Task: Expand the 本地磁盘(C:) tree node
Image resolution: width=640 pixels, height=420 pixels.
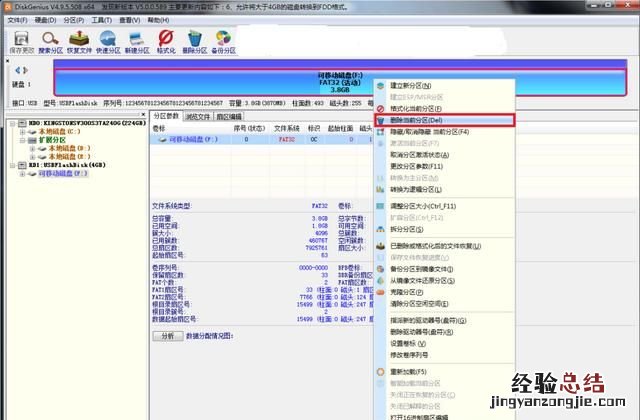Action: coord(22,130)
